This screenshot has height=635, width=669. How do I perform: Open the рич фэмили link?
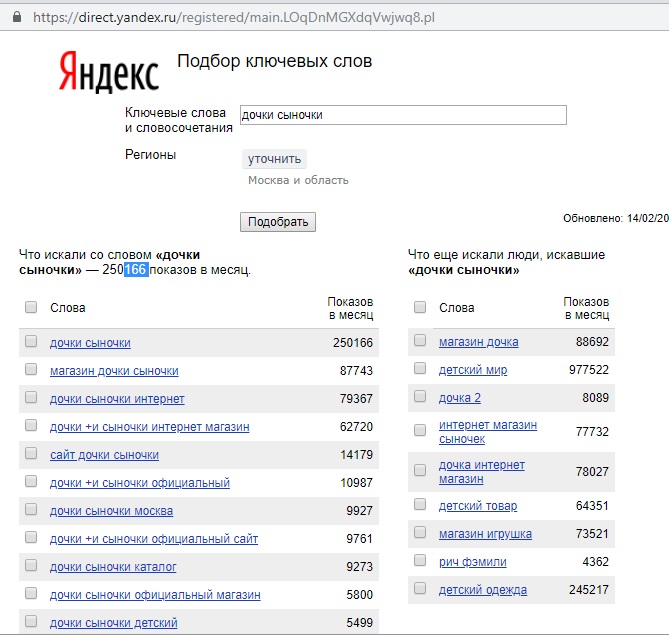[473, 562]
